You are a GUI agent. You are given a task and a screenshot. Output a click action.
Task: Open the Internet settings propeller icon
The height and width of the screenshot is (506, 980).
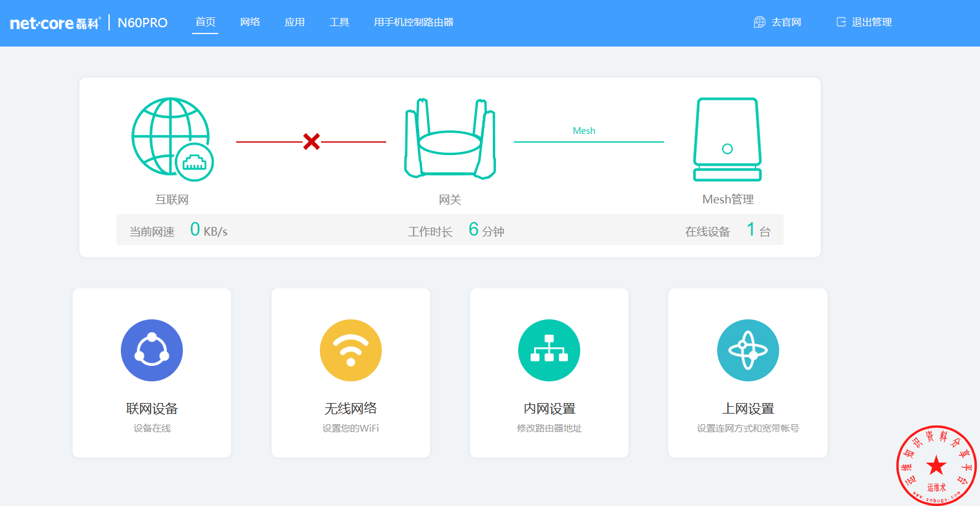[748, 350]
